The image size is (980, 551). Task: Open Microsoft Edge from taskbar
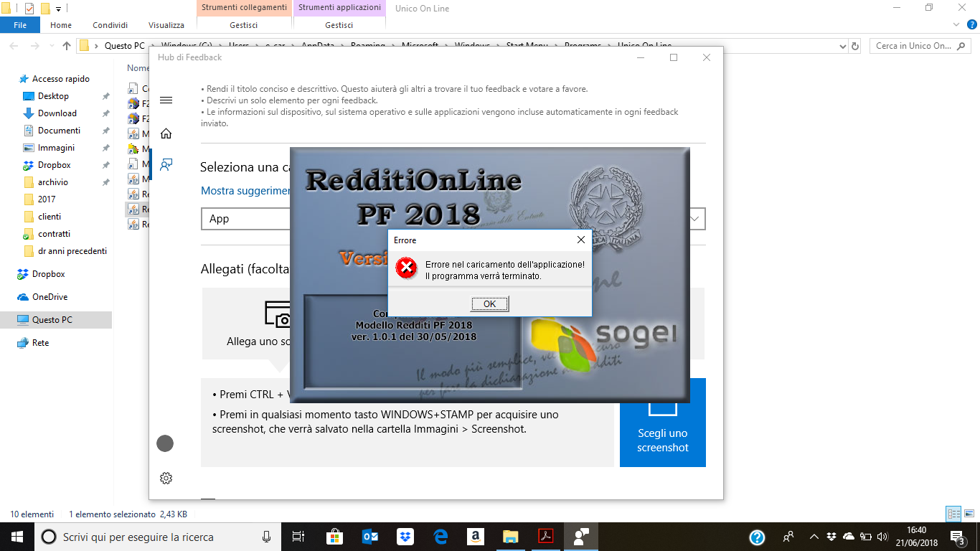(440, 537)
